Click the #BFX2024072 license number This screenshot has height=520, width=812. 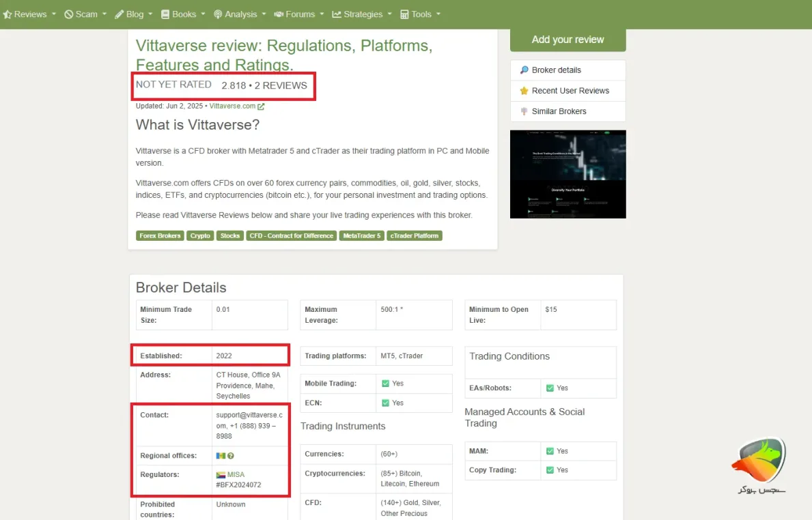(x=238, y=485)
